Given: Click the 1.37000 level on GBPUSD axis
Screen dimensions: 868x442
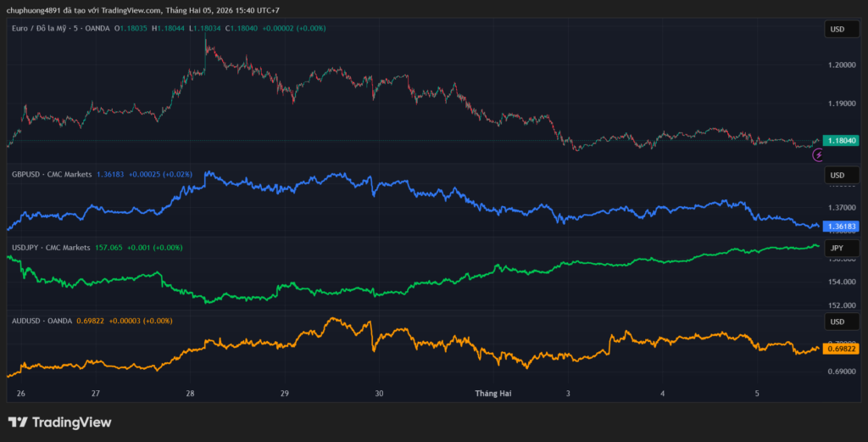Looking at the screenshot, I should (842, 208).
